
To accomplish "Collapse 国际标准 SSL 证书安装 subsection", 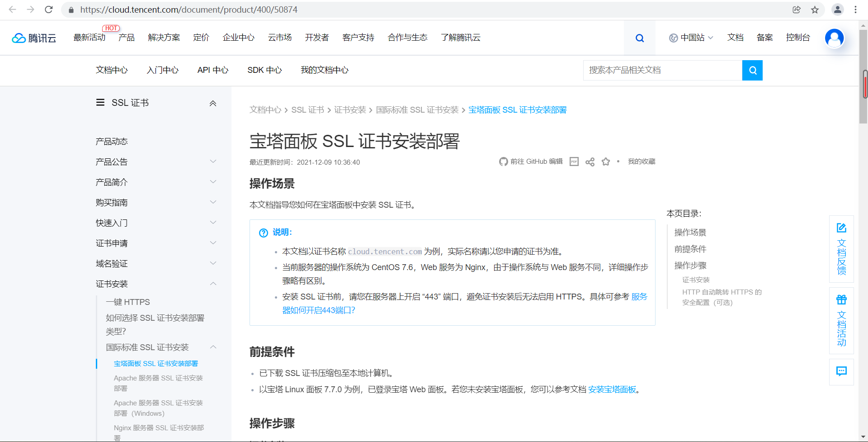I will pyautogui.click(x=213, y=347).
